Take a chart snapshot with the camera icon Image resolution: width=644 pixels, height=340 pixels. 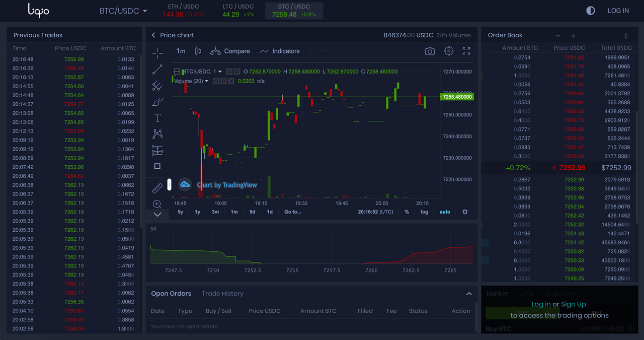click(430, 51)
